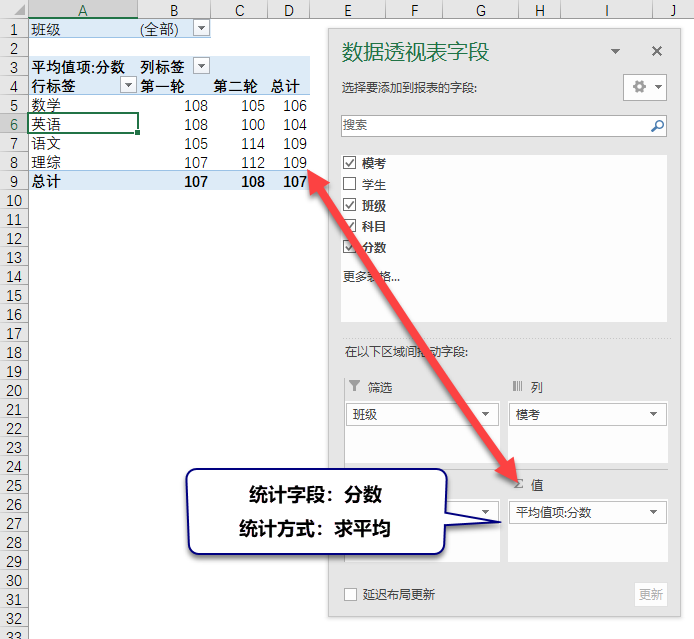Close the PivotTable fields pane
Screen dimensions: 694x639
tap(657, 51)
